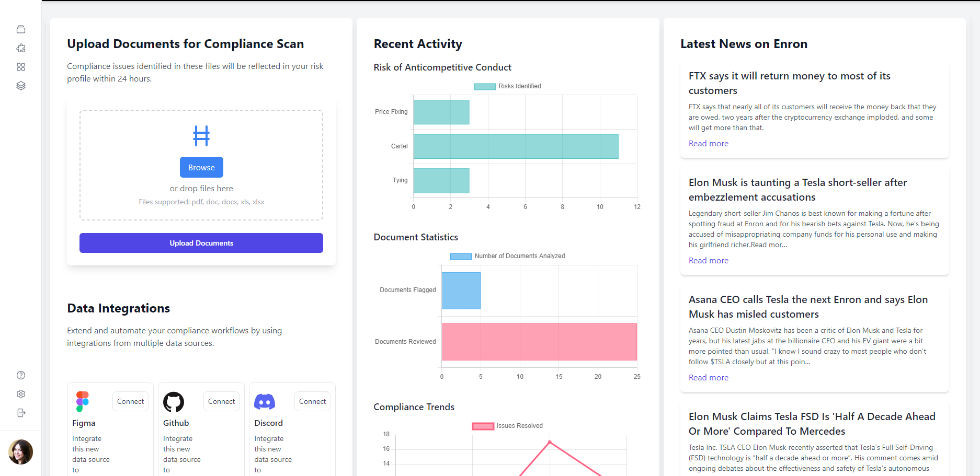Click the Documents Flagged blue bar
The height and width of the screenshot is (476, 980).
(x=461, y=291)
